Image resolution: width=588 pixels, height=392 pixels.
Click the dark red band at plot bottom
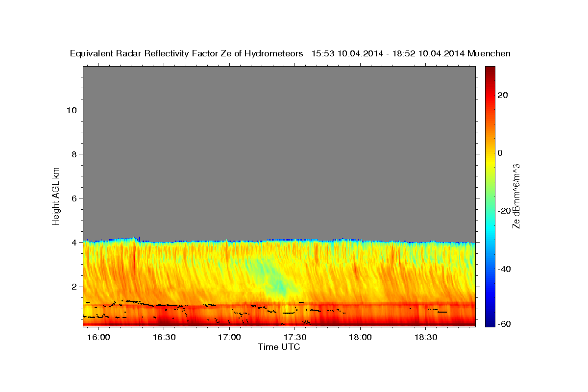pos(279,324)
